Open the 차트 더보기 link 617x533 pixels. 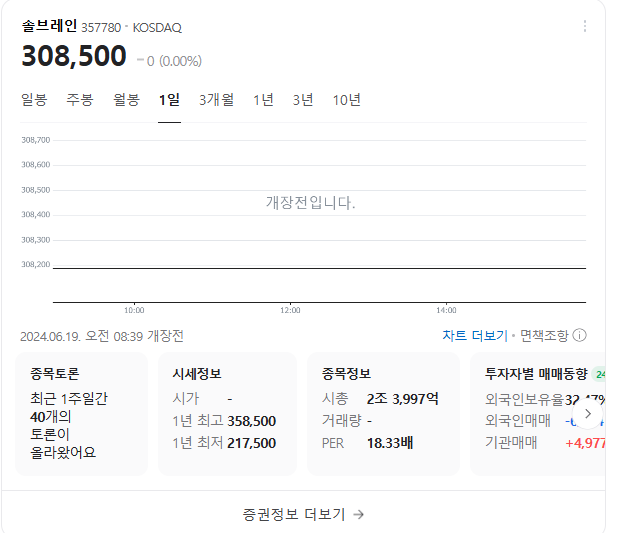[475, 336]
